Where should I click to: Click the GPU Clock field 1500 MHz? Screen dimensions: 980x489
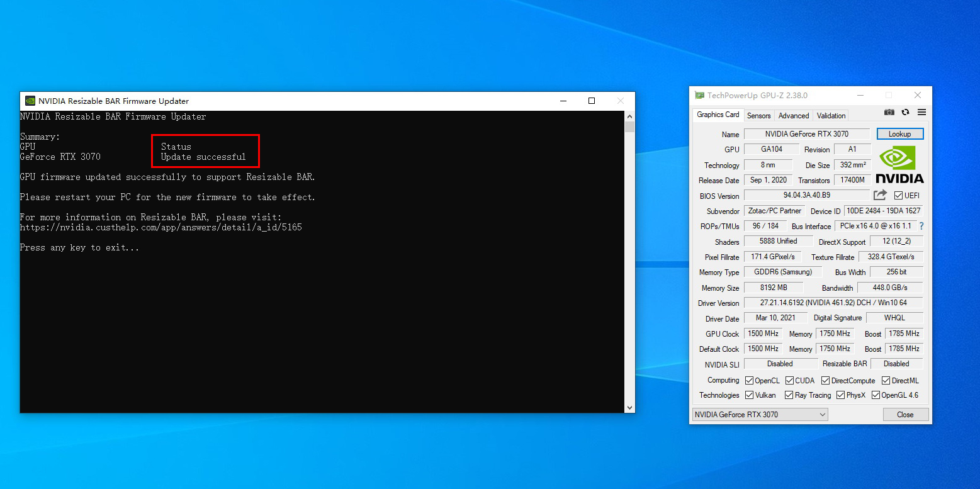[764, 334]
